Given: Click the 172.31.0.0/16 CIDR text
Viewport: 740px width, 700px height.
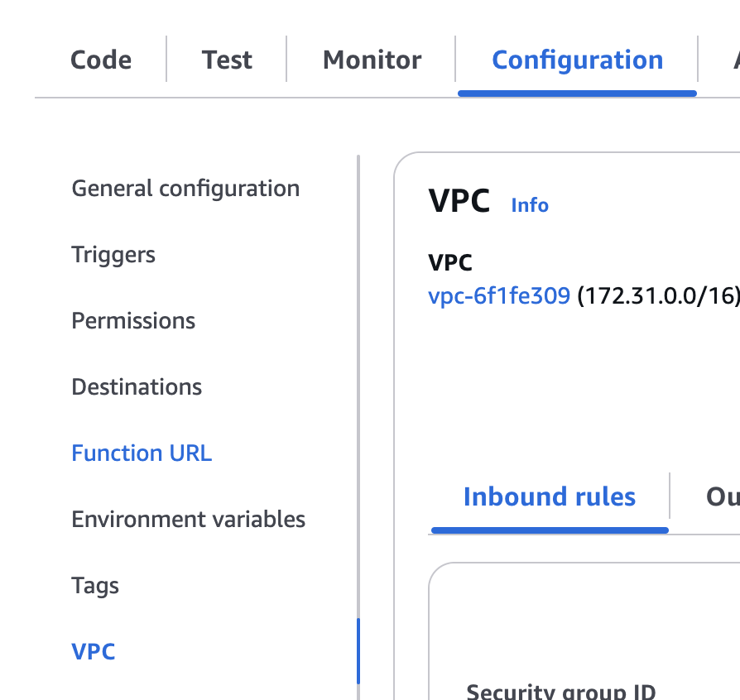Looking at the screenshot, I should click(x=659, y=296).
